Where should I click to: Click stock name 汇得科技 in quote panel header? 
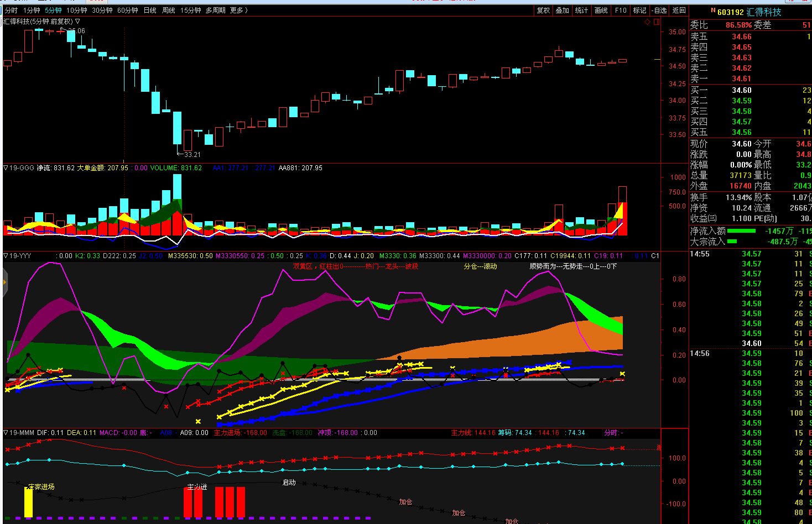coord(764,12)
